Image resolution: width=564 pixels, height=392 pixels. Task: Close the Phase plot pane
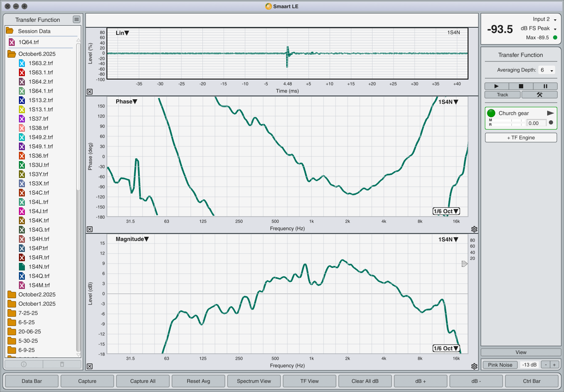point(90,229)
